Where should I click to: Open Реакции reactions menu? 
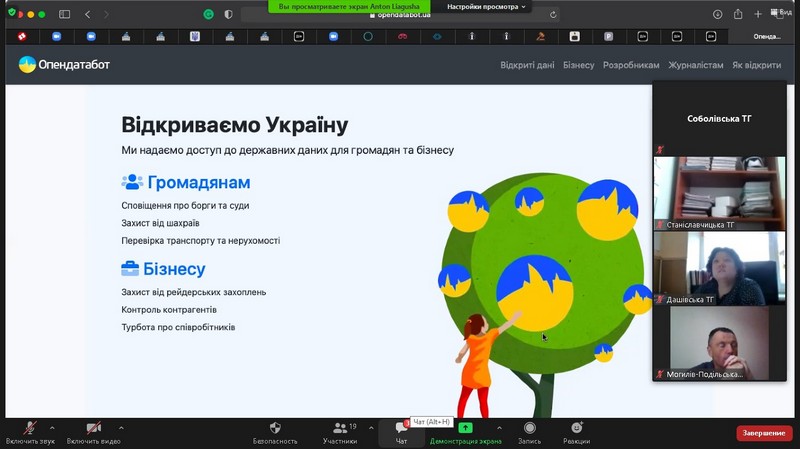[577, 433]
